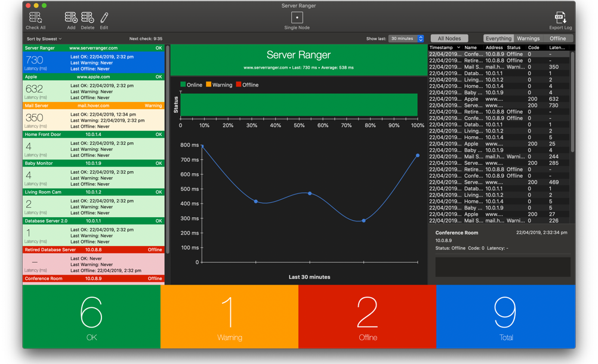This screenshot has width=598, height=364.
Task: Click the Export Log CSV icon
Action: pos(560,18)
